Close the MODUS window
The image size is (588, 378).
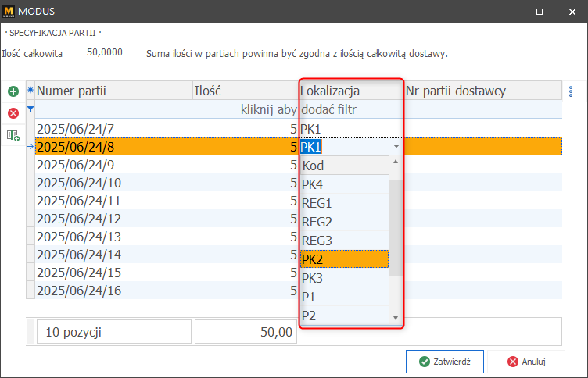[x=572, y=12]
